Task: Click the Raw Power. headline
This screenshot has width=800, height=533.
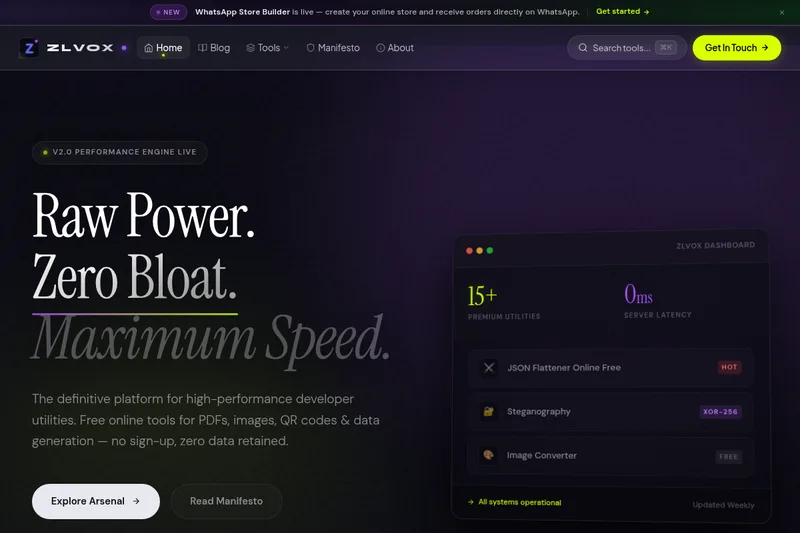Action: 143,216
